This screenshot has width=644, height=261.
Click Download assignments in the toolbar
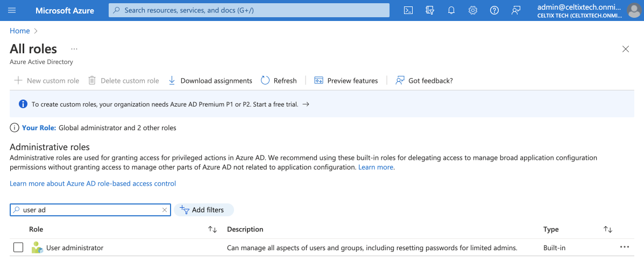pyautogui.click(x=210, y=81)
